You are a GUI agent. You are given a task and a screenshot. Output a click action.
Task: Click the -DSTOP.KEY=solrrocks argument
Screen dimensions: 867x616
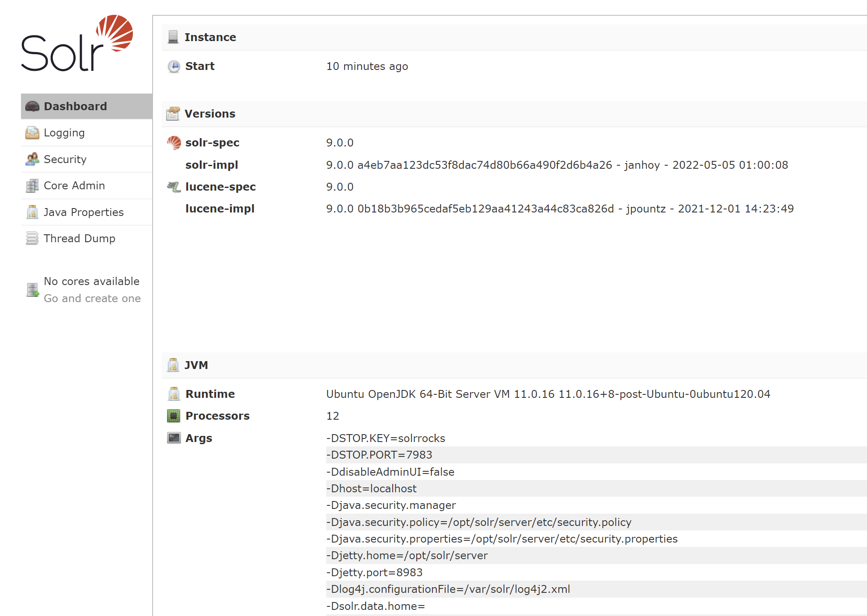tap(386, 438)
